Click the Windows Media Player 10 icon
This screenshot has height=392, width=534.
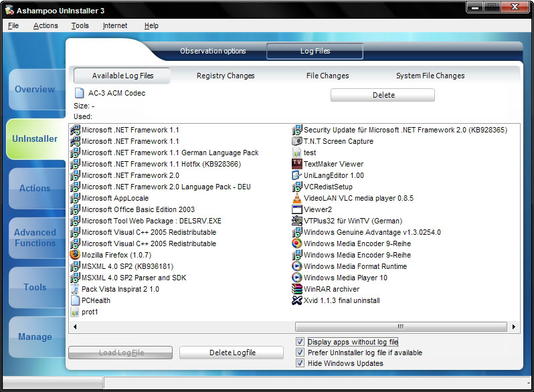pyautogui.click(x=297, y=278)
